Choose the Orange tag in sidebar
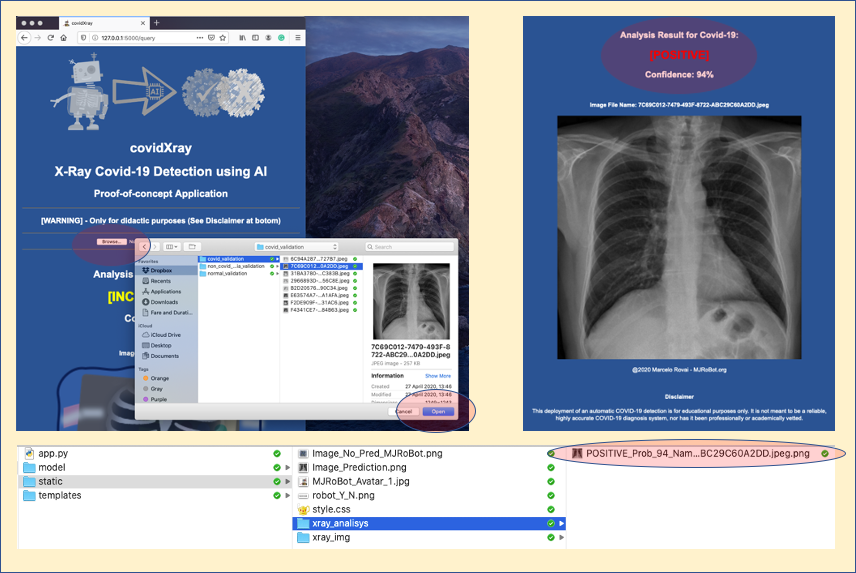The height and width of the screenshot is (573, 856). [167, 378]
